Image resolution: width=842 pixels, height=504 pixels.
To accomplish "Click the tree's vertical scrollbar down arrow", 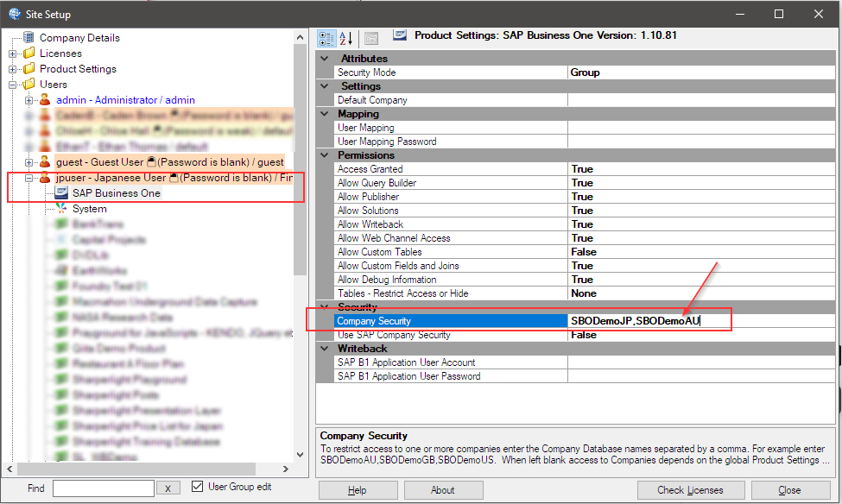I will point(301,455).
